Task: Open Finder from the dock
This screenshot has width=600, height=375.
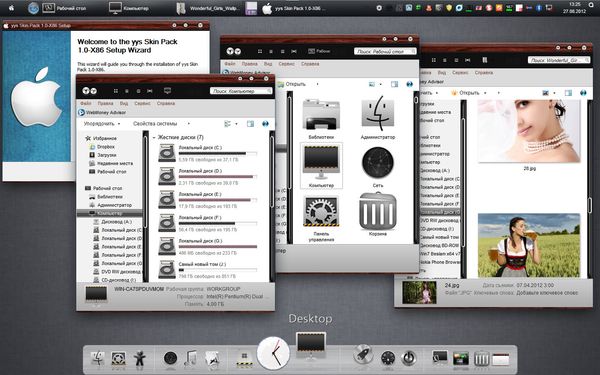Action: (98, 358)
